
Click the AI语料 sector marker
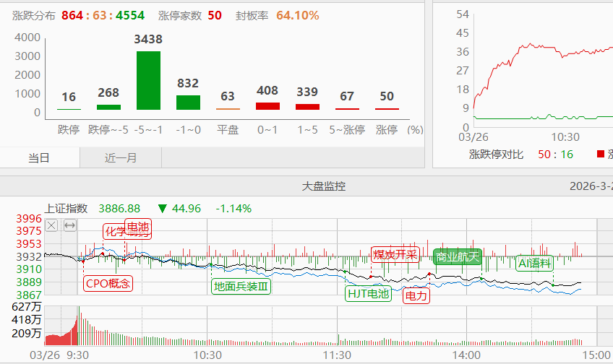535,263
